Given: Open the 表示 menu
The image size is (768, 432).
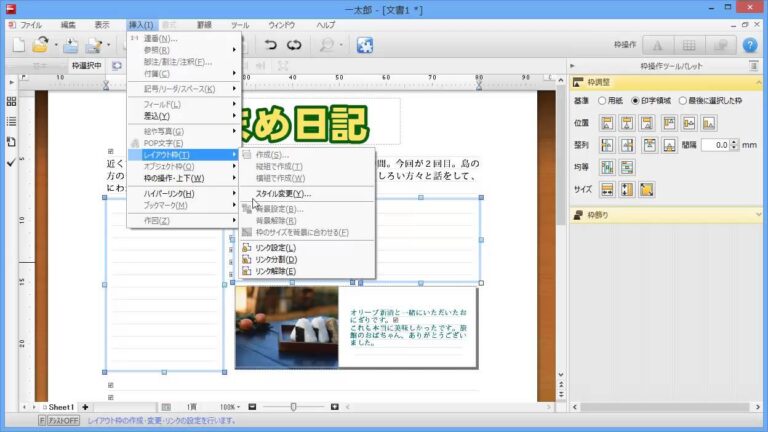Looking at the screenshot, I should coord(102,25).
